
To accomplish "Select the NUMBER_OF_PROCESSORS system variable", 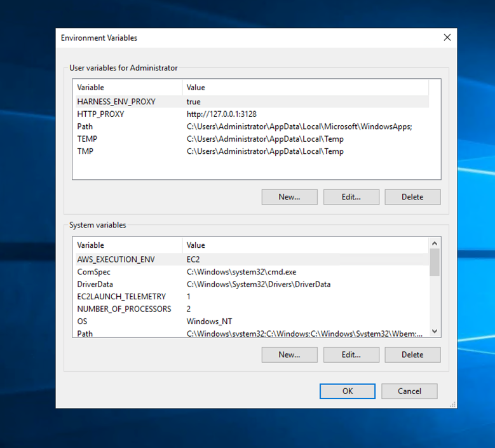I will pos(124,309).
